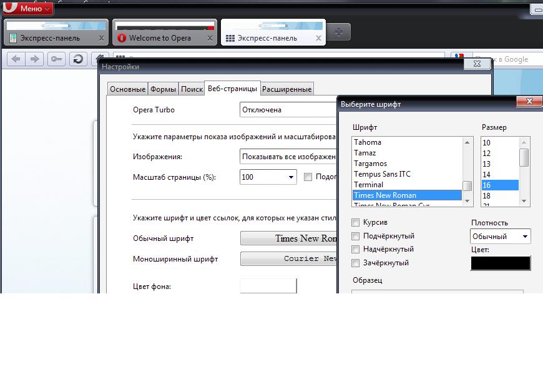The width and height of the screenshot is (543, 392).
Task: Click the font list scrollbar thumb
Action: click(467, 185)
